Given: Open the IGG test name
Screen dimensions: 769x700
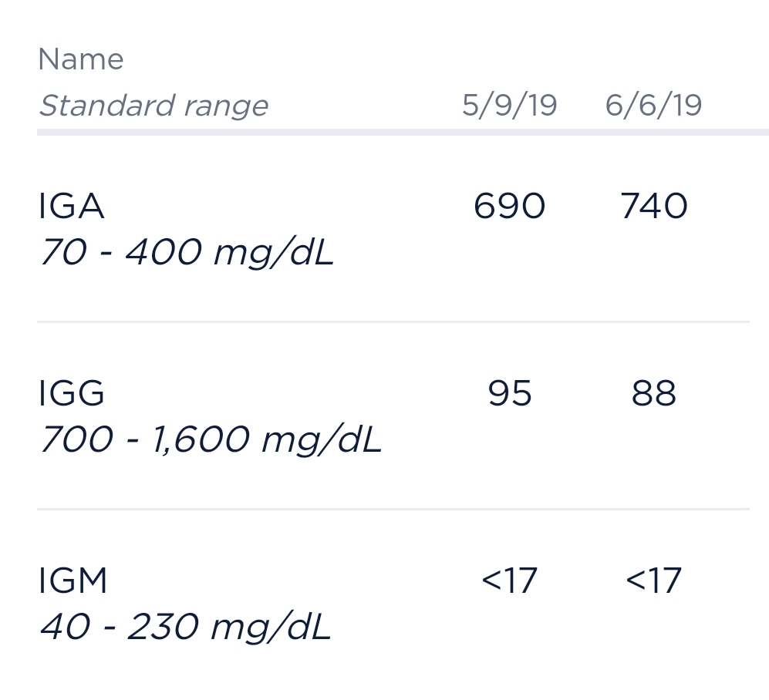Looking at the screenshot, I should pos(71,394).
